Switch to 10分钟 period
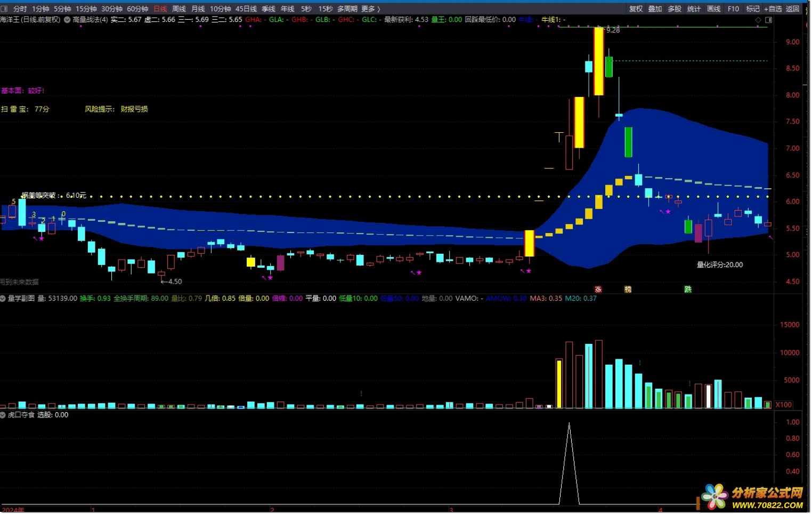Image resolution: width=812 pixels, height=514 pixels. click(x=221, y=9)
